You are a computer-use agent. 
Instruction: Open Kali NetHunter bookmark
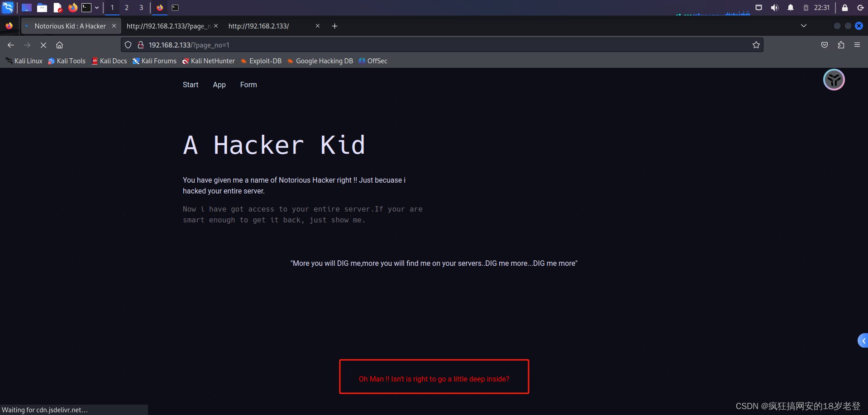coord(208,61)
